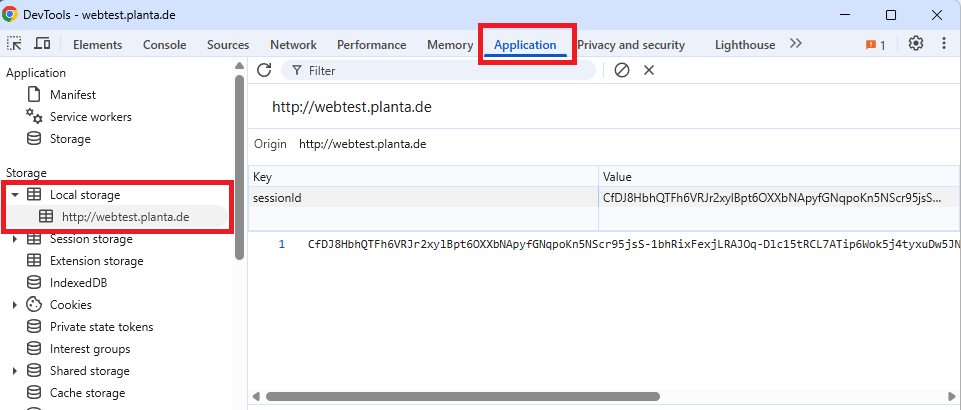The height and width of the screenshot is (410, 961).
Task: Click the clear all storage icon
Action: tap(622, 70)
